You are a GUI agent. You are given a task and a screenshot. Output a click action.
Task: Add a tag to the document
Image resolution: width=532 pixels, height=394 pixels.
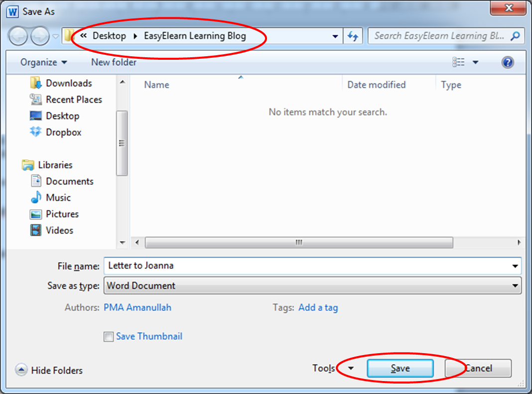click(x=318, y=307)
